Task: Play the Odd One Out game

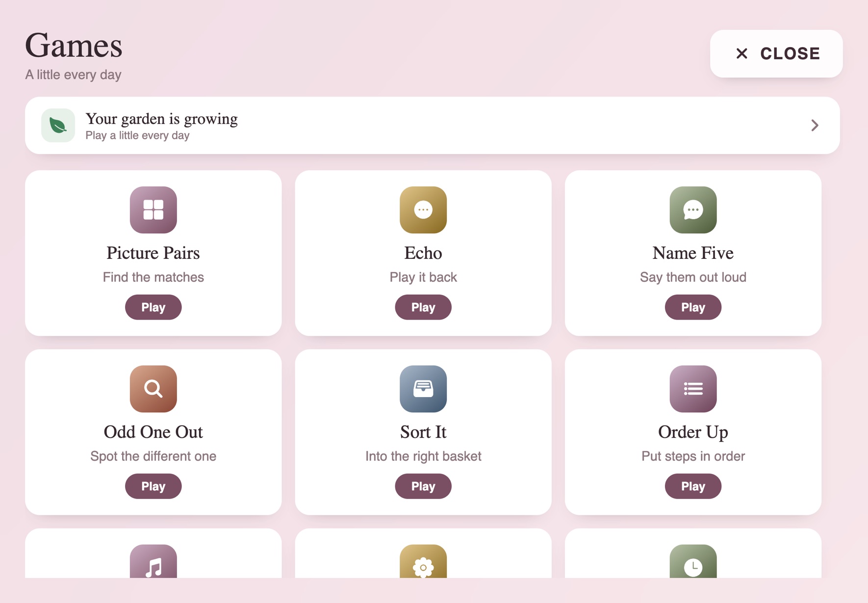Action: [x=153, y=486]
